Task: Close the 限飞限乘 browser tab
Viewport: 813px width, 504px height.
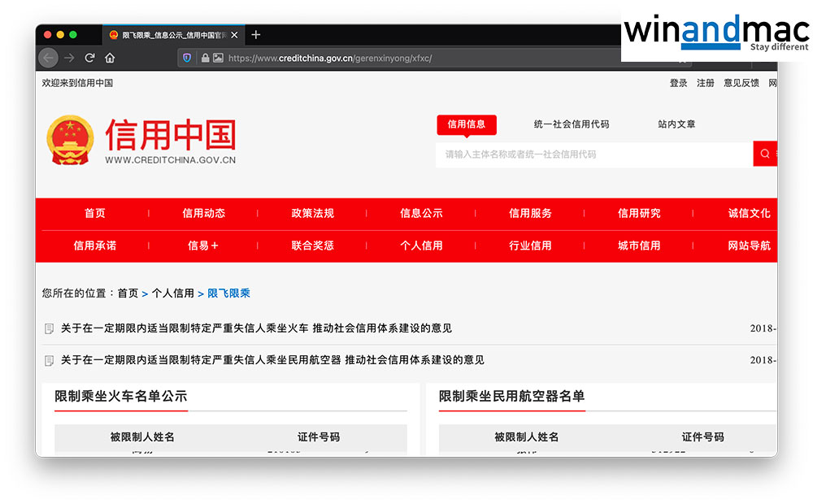Action: [x=235, y=35]
